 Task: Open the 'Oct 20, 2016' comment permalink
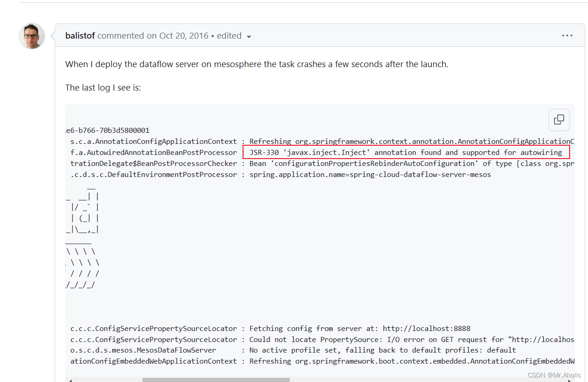coord(183,35)
